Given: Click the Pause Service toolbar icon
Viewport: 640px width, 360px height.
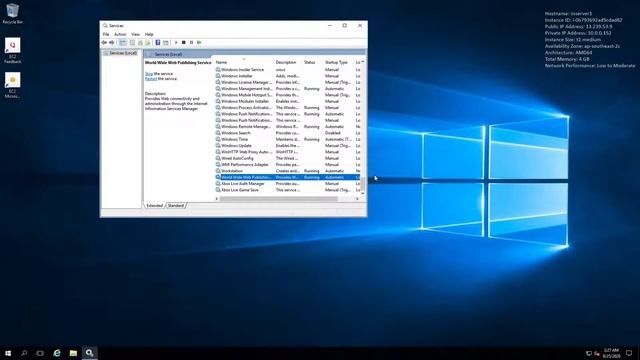Looking at the screenshot, I should pyautogui.click(x=191, y=42).
